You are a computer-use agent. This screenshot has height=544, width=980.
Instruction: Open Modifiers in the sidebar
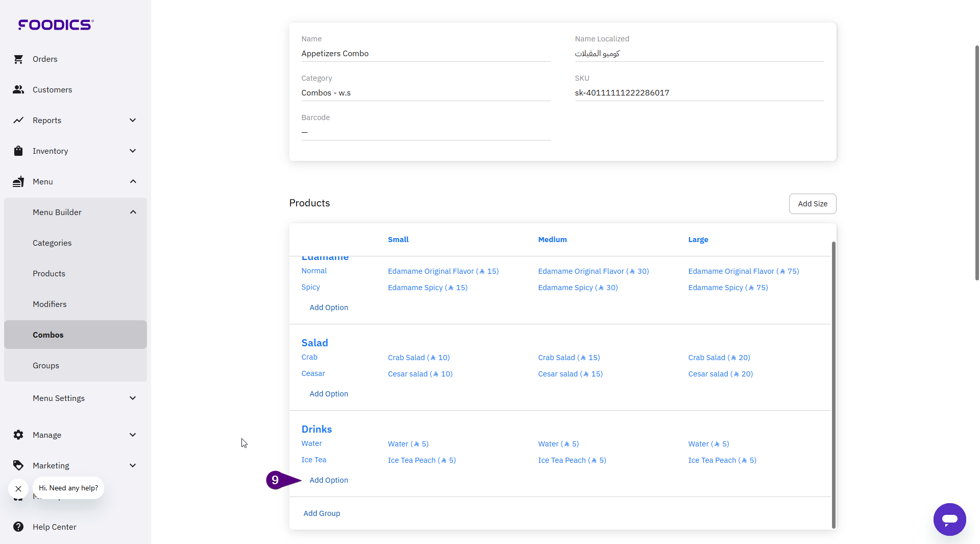click(50, 304)
